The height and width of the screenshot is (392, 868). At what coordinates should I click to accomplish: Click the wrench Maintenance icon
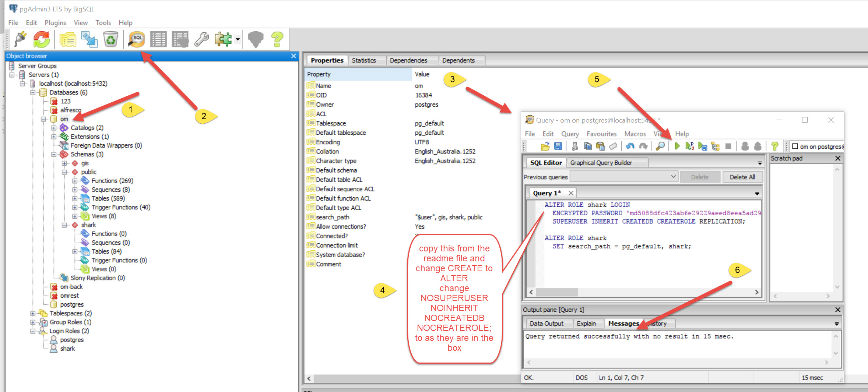pos(201,39)
